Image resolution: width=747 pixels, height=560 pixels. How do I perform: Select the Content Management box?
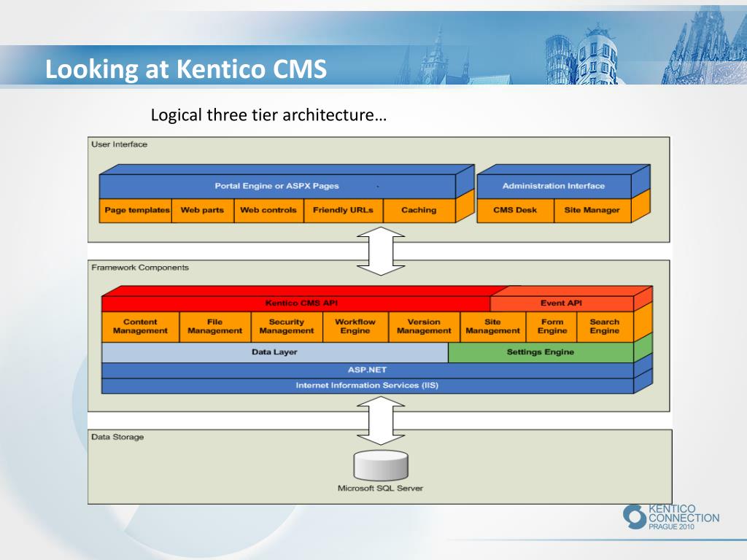pos(141,327)
